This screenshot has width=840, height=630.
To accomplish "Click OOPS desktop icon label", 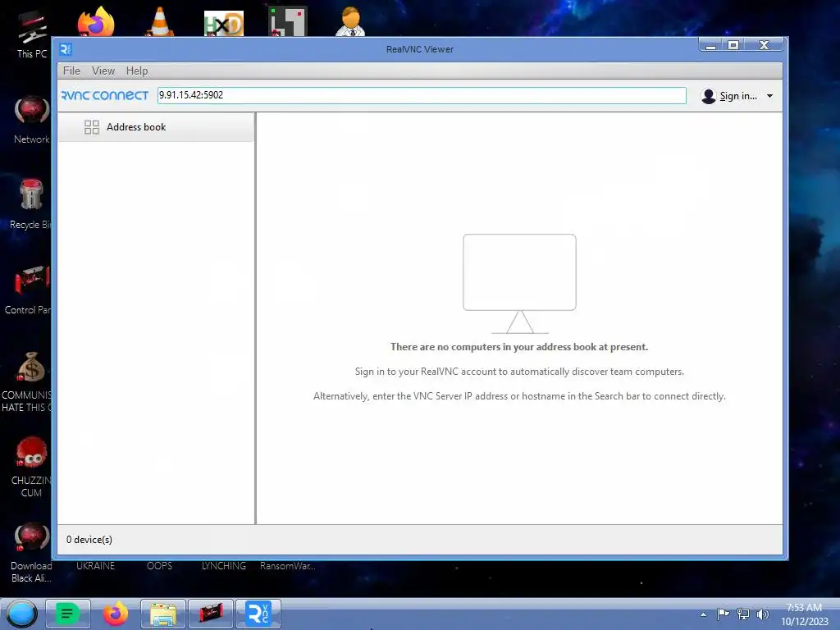I will point(160,566).
